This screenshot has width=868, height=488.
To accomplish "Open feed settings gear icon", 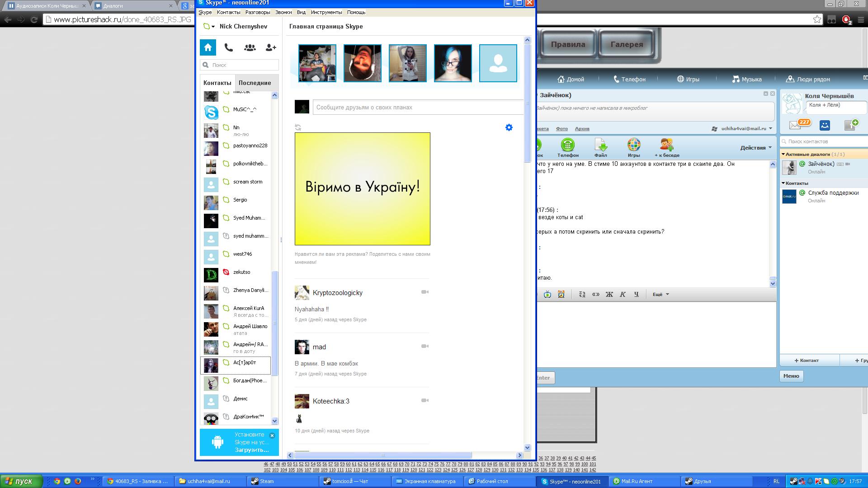I will [x=509, y=127].
